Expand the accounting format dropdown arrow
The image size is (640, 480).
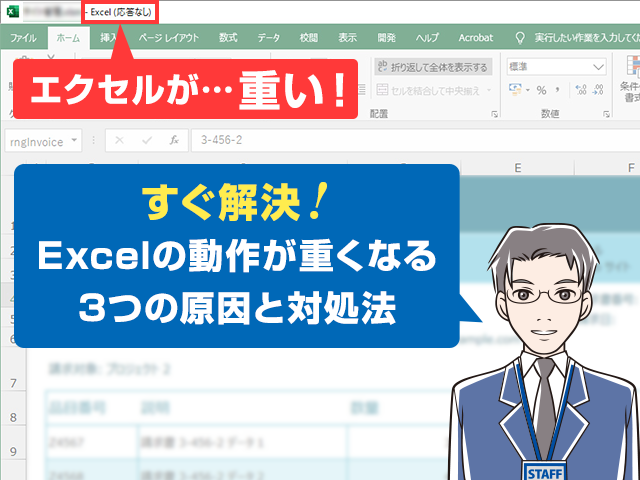528,90
